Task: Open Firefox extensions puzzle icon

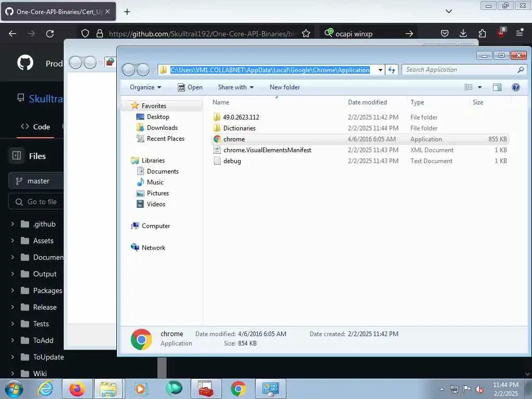Action: pos(482,33)
